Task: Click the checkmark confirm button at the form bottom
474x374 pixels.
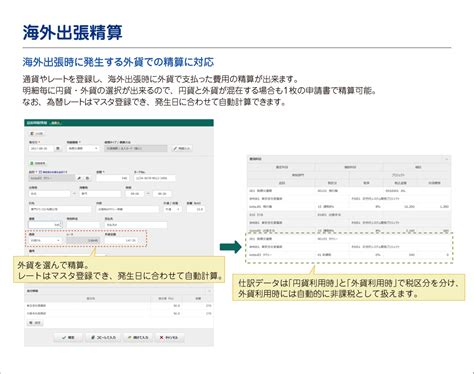Action: coord(68,338)
